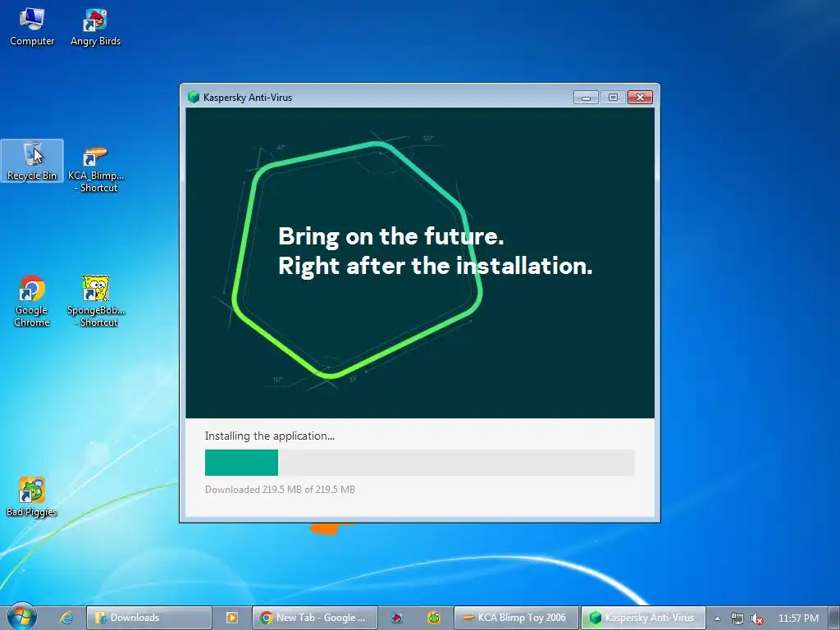
Task: Select the Google Chrome desktop shortcut
Action: (32, 300)
